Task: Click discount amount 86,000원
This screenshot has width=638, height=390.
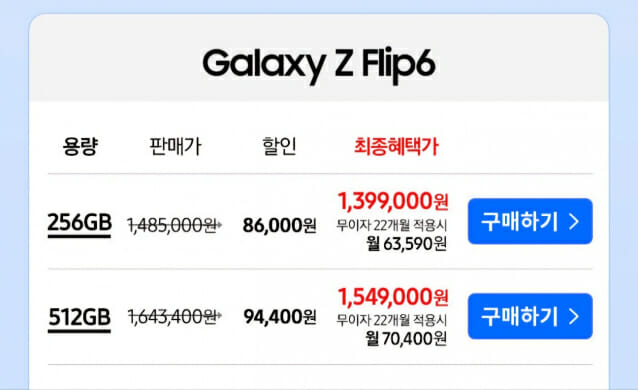Action: point(280,225)
